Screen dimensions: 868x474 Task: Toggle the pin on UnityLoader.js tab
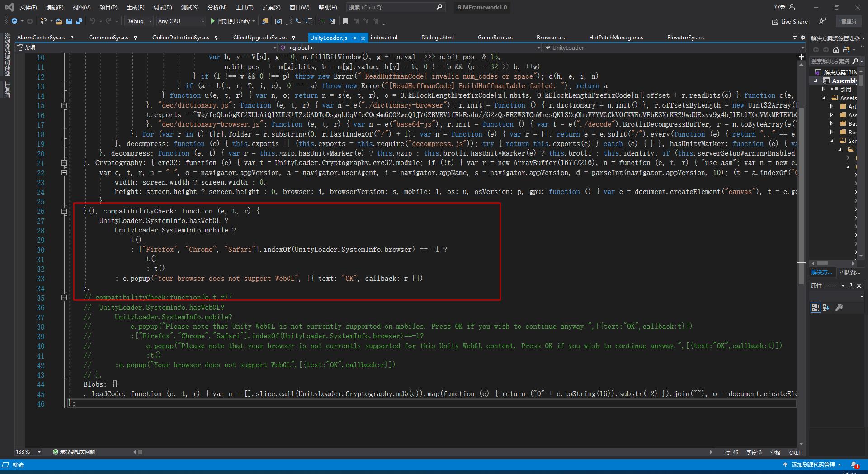pos(354,38)
